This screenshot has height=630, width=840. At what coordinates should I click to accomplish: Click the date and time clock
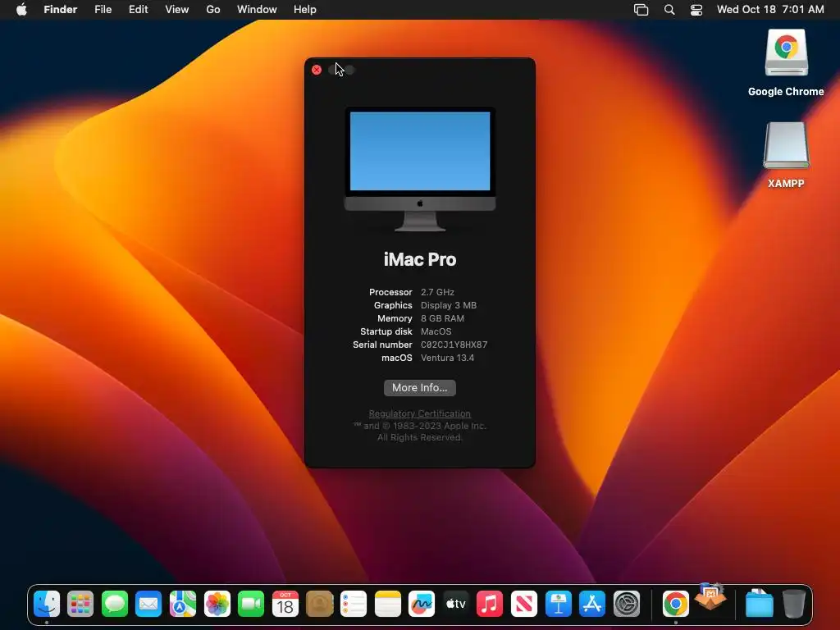pos(770,10)
